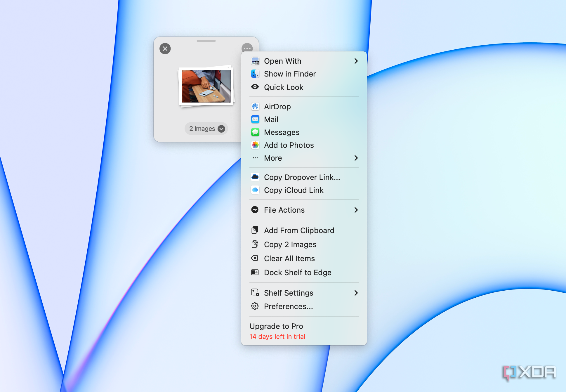Image resolution: width=566 pixels, height=392 pixels.
Task: Click the Quick Look eye icon
Action: tap(255, 87)
